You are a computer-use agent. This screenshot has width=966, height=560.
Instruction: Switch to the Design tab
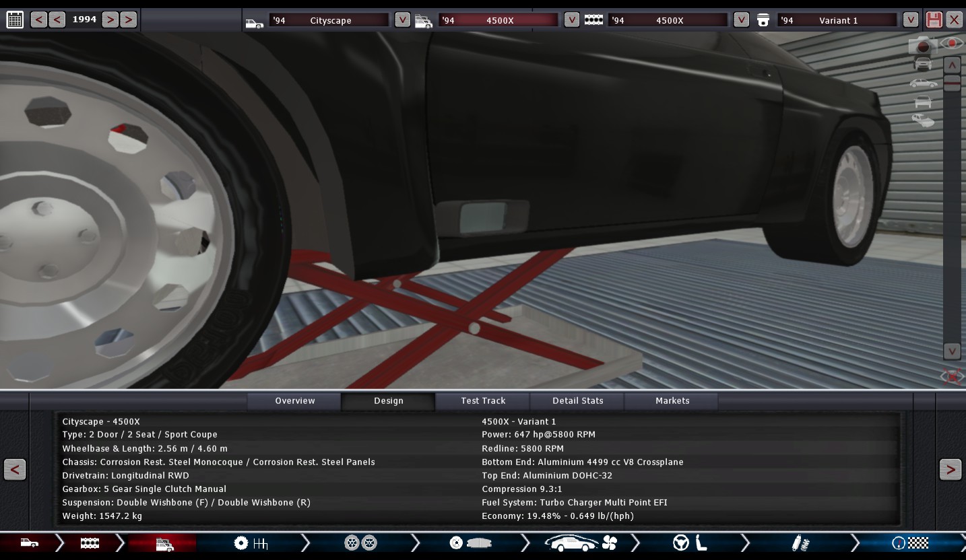tap(389, 401)
